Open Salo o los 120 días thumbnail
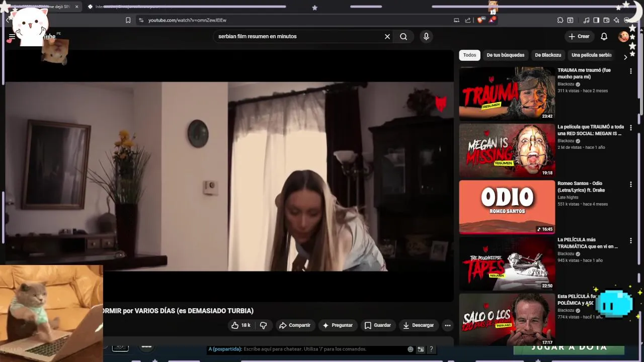 pos(507,320)
